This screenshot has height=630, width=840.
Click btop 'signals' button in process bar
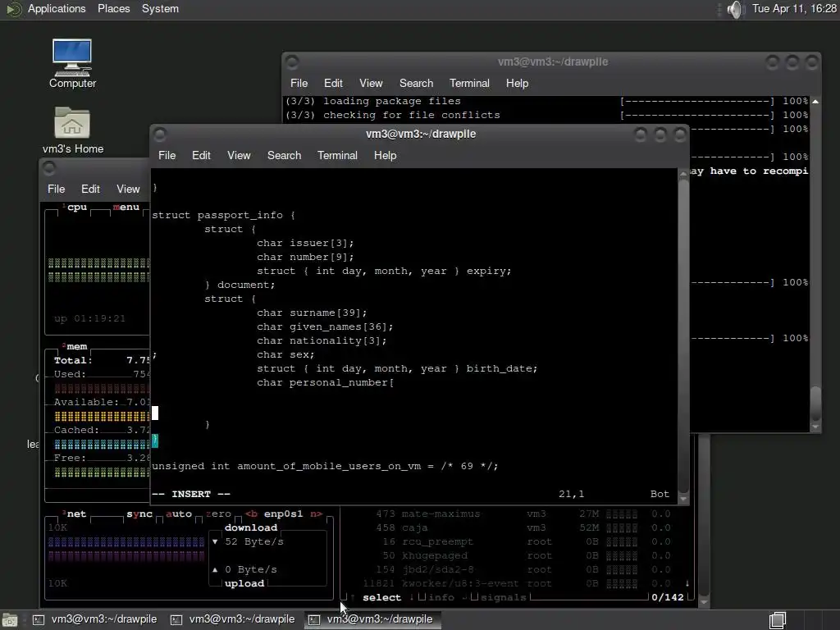(x=503, y=597)
